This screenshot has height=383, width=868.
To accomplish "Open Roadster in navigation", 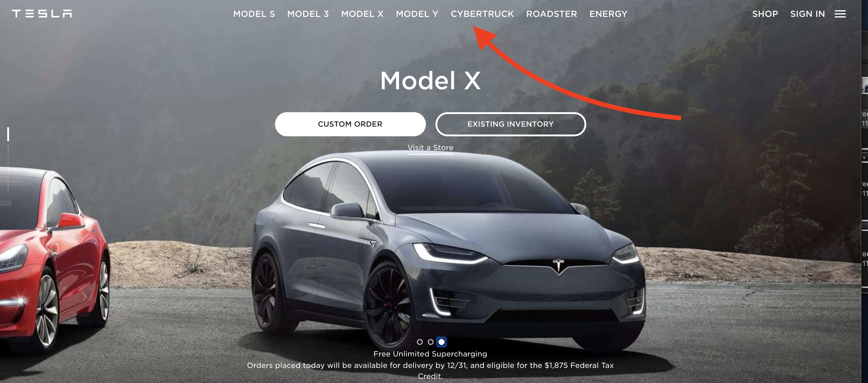I will [552, 14].
